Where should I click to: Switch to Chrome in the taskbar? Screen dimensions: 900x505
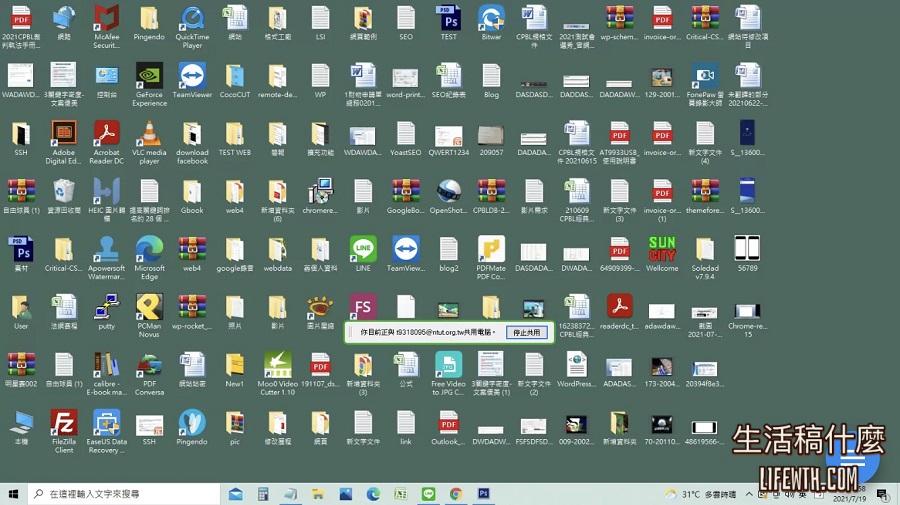pyautogui.click(x=456, y=494)
